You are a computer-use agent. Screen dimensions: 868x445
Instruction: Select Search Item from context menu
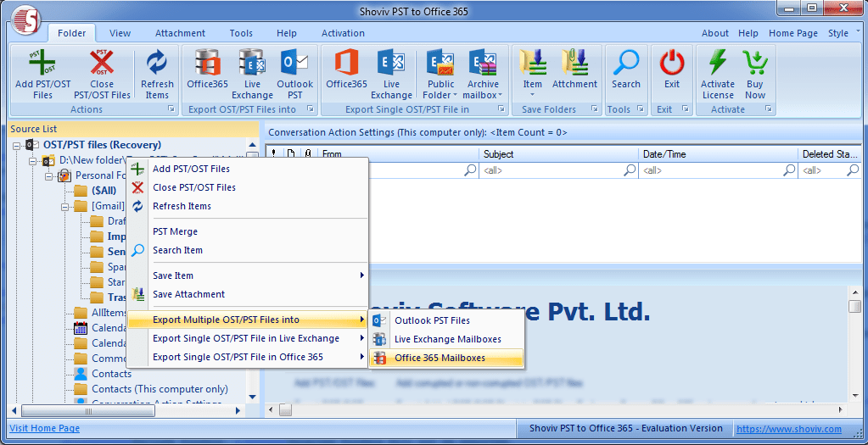pos(247,250)
